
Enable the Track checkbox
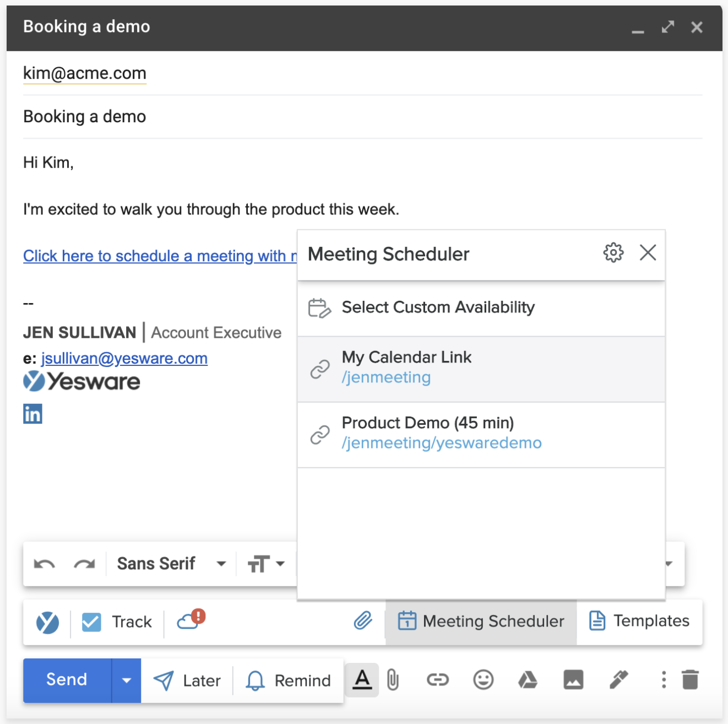pos(91,622)
